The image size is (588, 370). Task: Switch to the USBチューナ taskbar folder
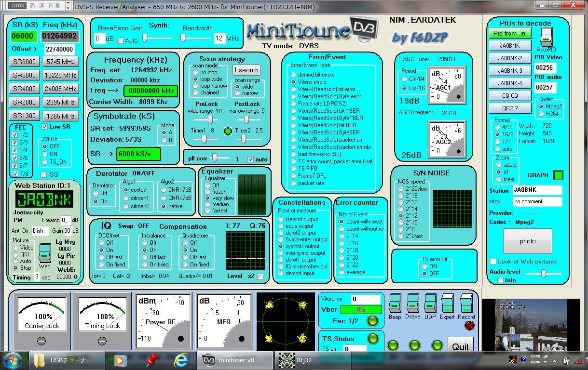pos(67,360)
